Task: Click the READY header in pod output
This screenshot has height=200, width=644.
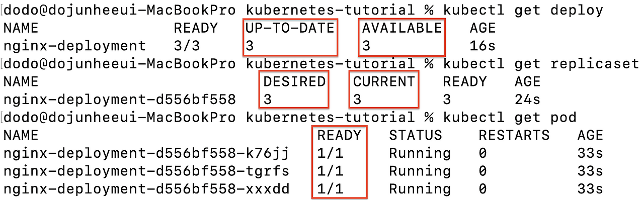Action: click(339, 135)
